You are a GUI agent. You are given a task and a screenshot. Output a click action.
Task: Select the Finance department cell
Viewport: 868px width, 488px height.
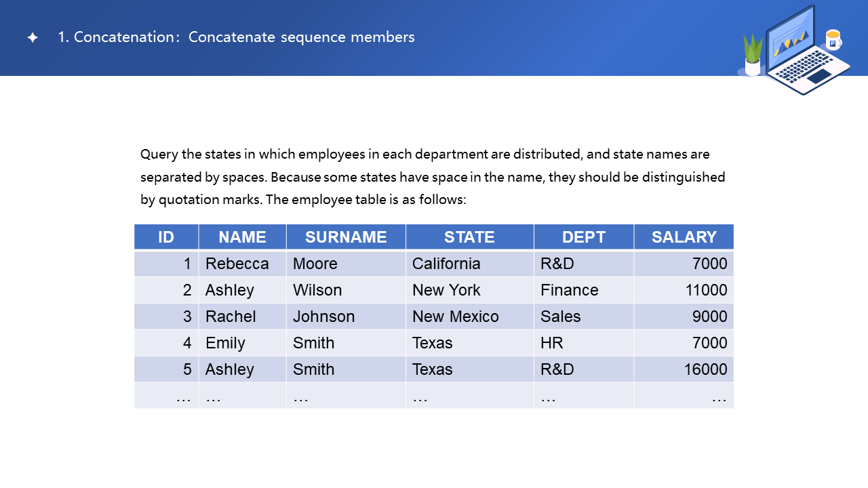[570, 290]
